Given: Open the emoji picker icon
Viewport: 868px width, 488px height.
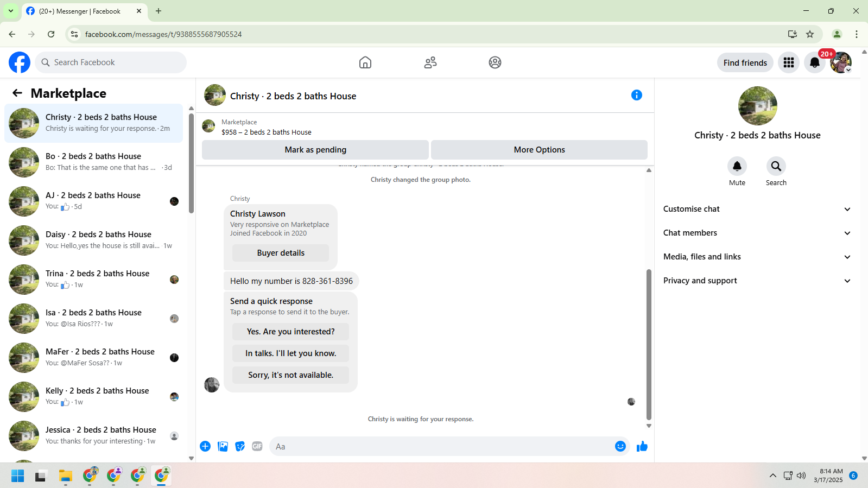Looking at the screenshot, I should click(620, 446).
